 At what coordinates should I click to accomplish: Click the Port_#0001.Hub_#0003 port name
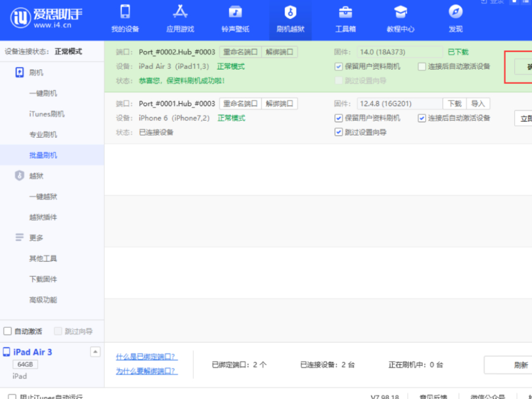177,103
